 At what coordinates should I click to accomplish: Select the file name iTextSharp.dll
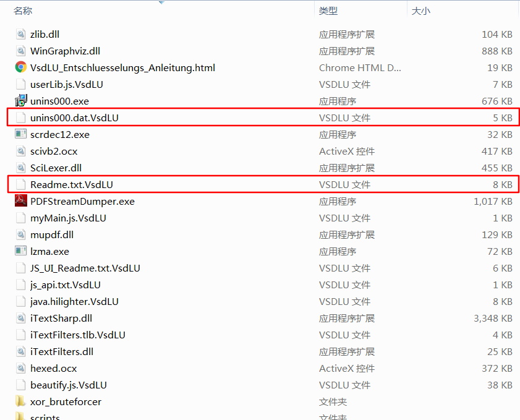click(x=61, y=318)
